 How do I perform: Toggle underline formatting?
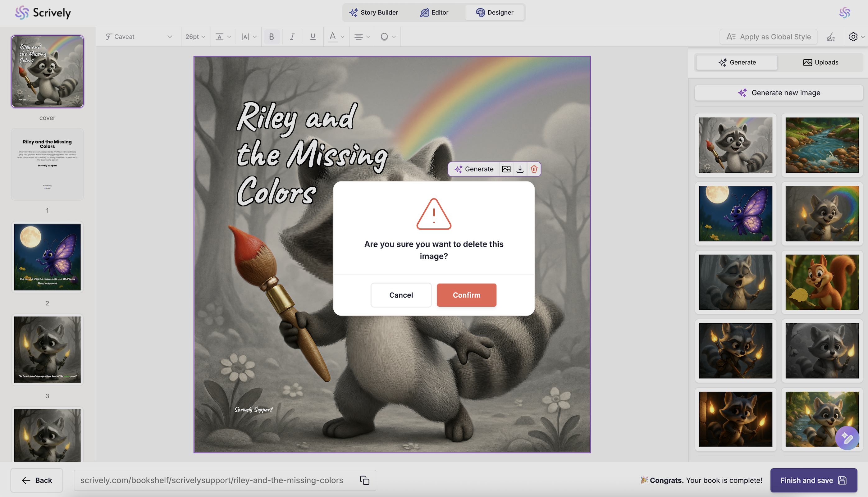point(313,37)
